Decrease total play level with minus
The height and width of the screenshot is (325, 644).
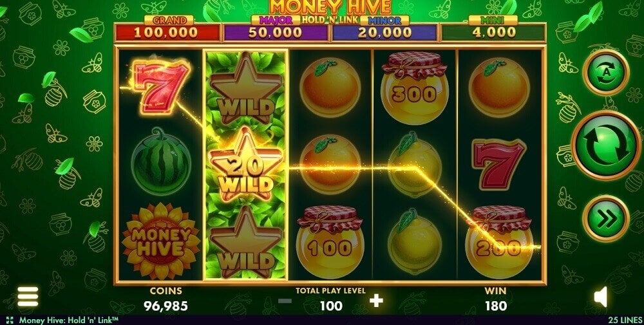point(285,301)
